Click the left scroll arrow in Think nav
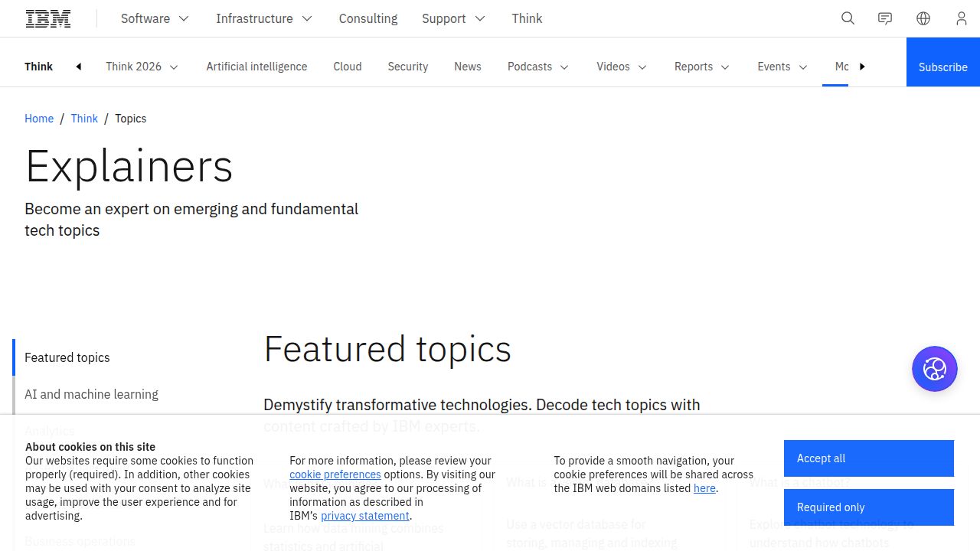The image size is (980, 551). 78,67
